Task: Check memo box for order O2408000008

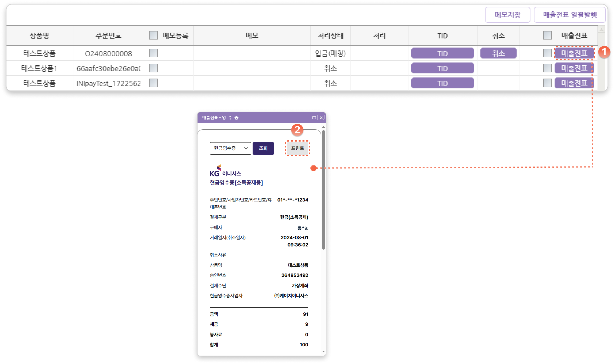Action: point(153,53)
